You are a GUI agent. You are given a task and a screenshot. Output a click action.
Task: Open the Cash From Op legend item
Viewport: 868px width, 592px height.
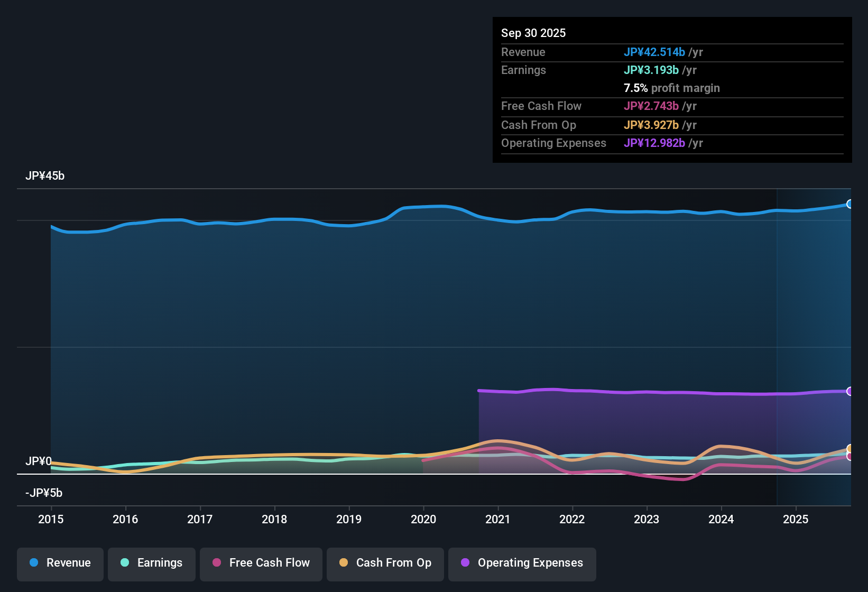pyautogui.click(x=385, y=563)
